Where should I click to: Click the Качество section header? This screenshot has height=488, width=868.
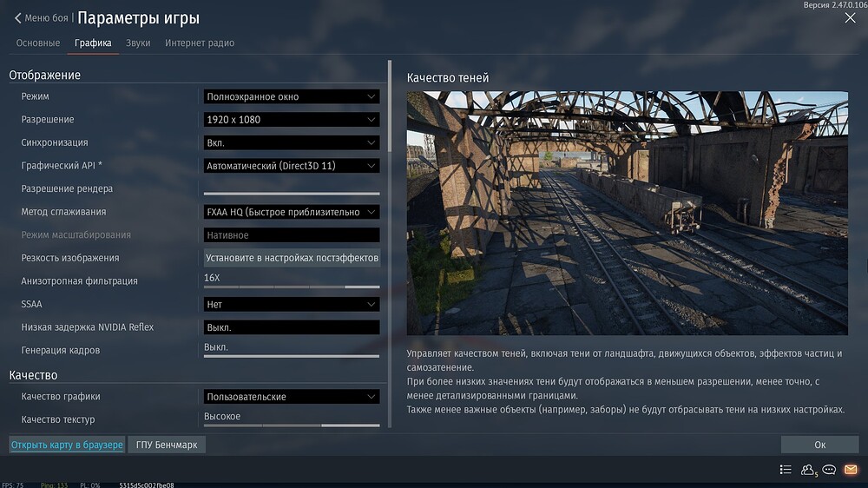33,375
